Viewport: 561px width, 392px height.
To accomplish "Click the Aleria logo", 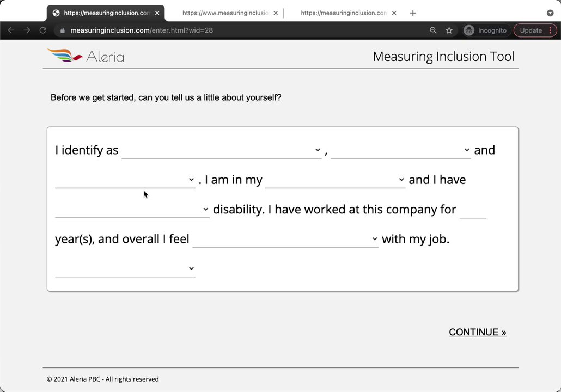I will click(x=86, y=56).
